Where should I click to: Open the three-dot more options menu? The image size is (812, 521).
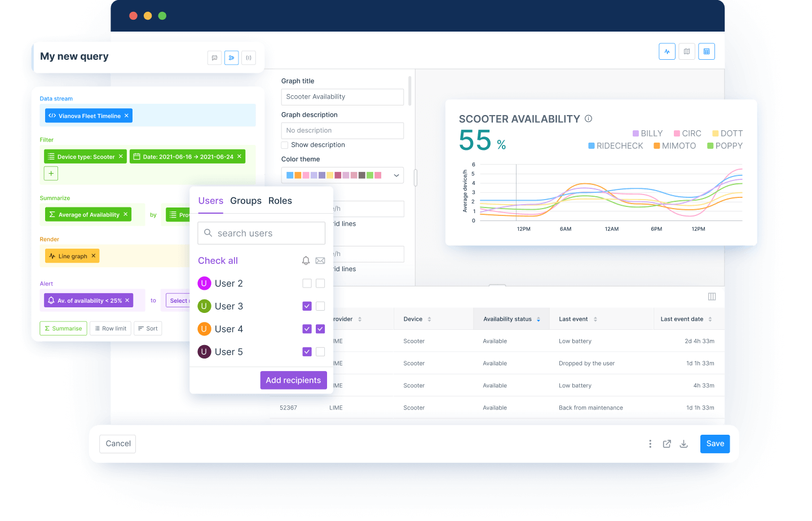coord(650,444)
